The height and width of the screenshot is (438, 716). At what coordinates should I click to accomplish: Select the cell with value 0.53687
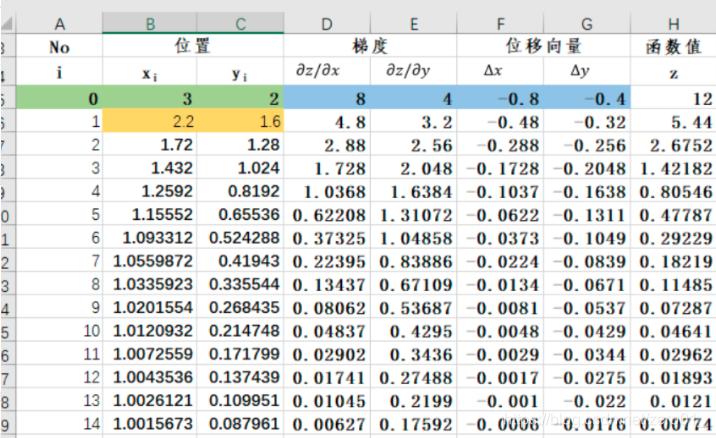click(413, 307)
